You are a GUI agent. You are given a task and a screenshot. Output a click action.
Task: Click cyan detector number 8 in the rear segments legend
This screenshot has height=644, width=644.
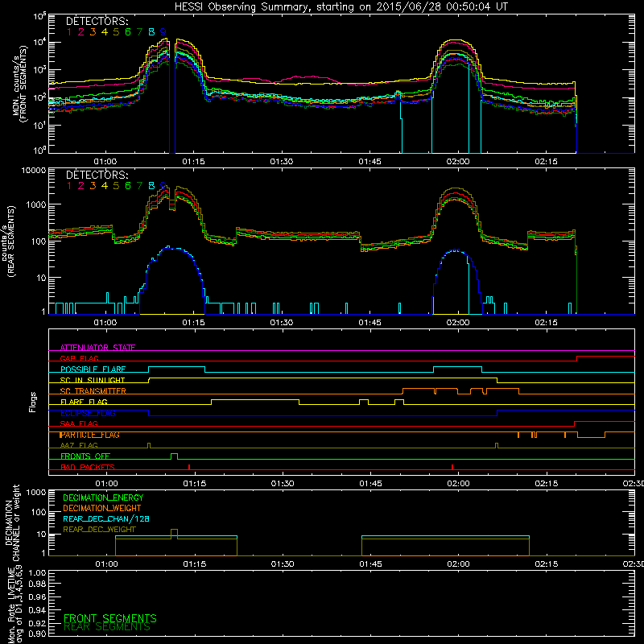(151, 186)
